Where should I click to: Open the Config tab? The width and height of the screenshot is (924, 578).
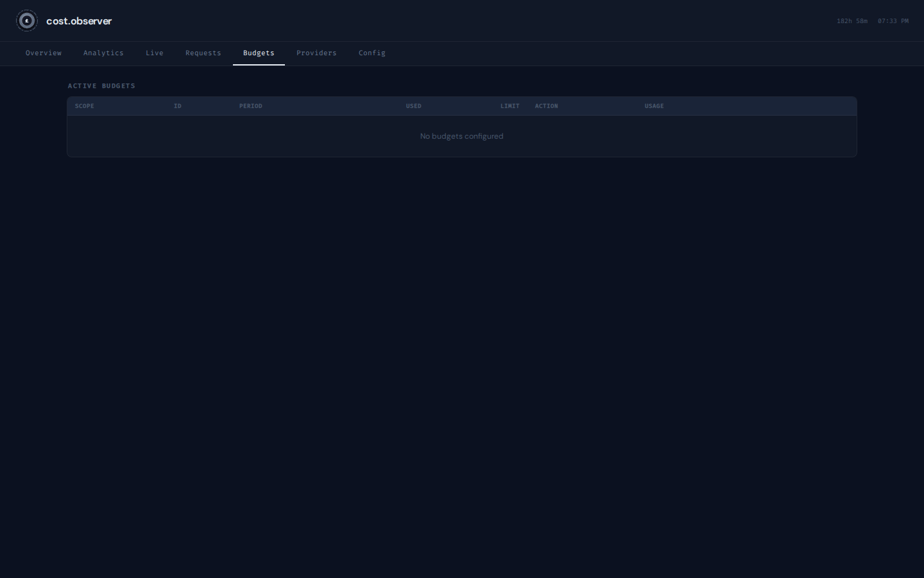372,53
